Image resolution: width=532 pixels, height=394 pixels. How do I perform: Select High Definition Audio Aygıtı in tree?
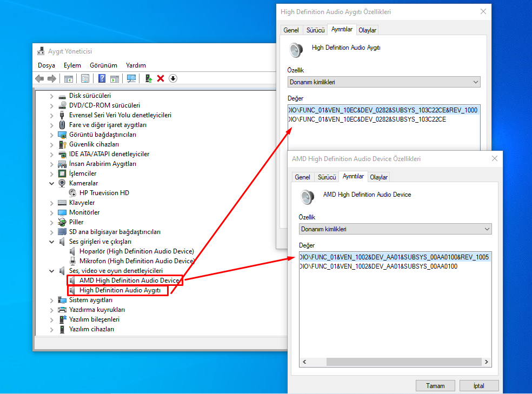(x=120, y=290)
